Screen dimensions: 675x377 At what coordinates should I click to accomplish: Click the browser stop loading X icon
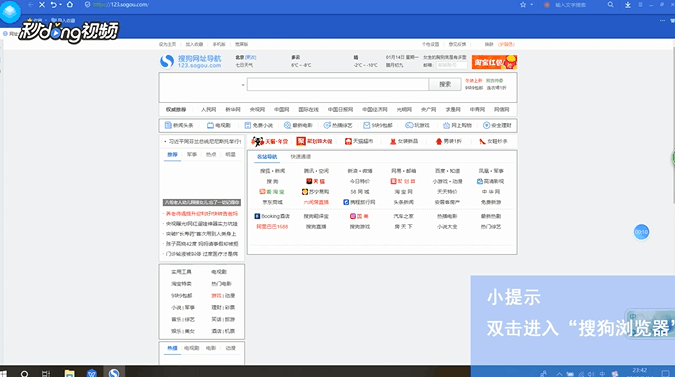click(x=42, y=5)
